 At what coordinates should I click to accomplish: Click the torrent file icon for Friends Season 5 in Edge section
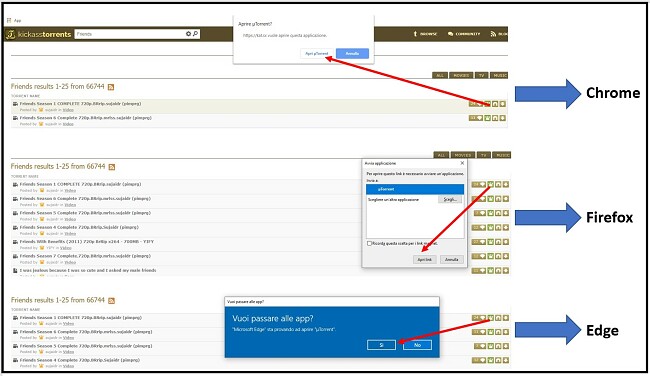pyautogui.click(x=498, y=346)
